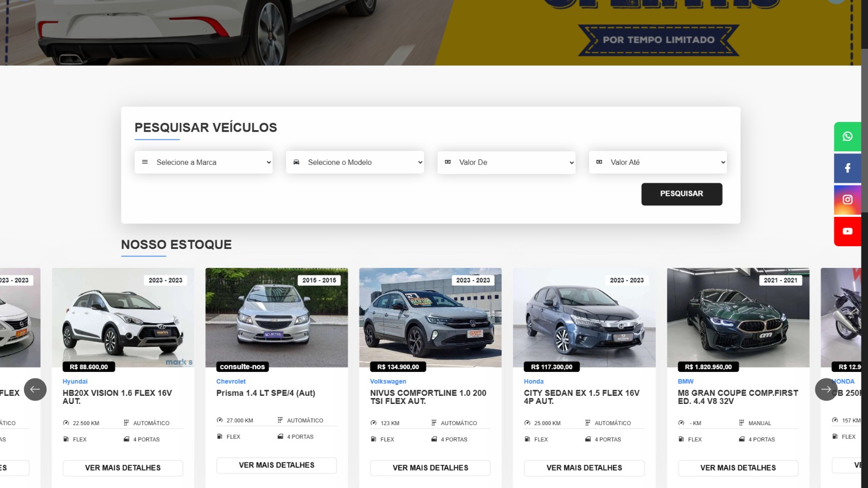The width and height of the screenshot is (868, 488).
Task: View details of the Hyundai HB20X
Action: point(123,468)
